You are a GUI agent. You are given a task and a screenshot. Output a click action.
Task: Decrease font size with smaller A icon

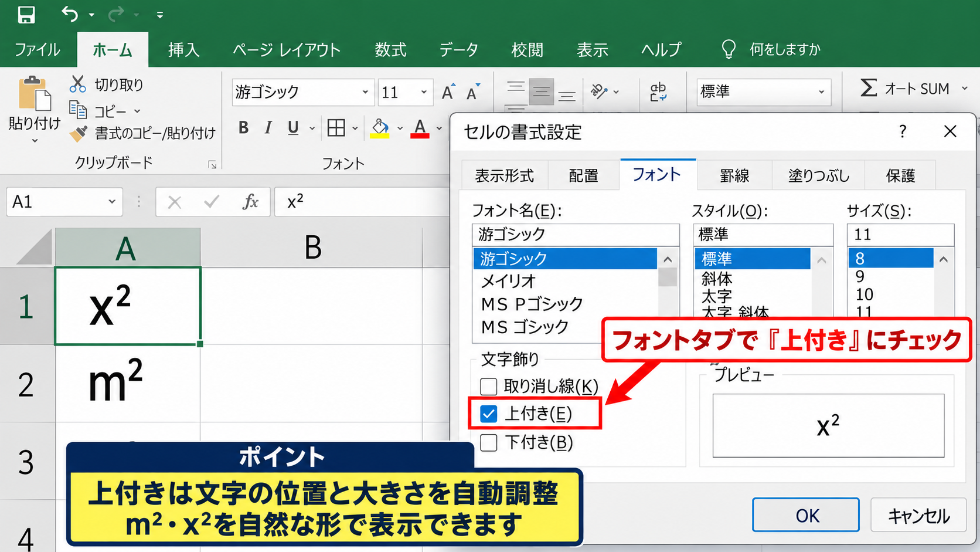pyautogui.click(x=472, y=92)
